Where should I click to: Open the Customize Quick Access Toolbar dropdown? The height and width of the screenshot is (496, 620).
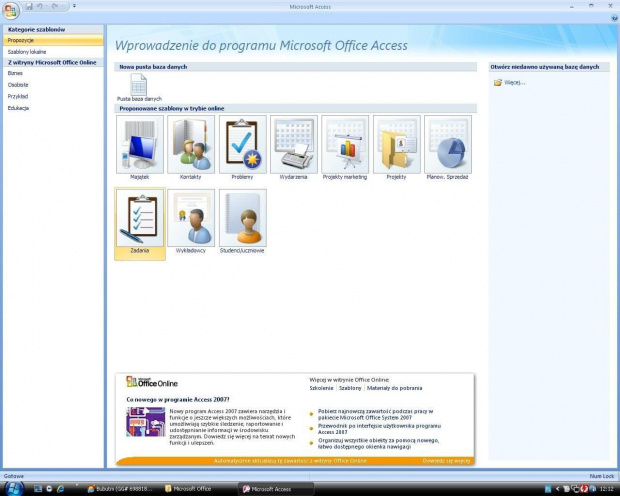[74, 6]
